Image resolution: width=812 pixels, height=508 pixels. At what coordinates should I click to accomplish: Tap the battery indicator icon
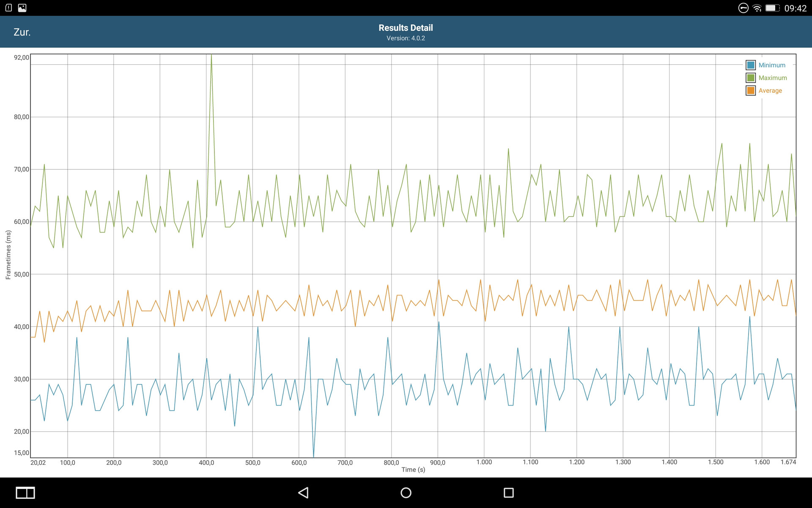click(772, 8)
